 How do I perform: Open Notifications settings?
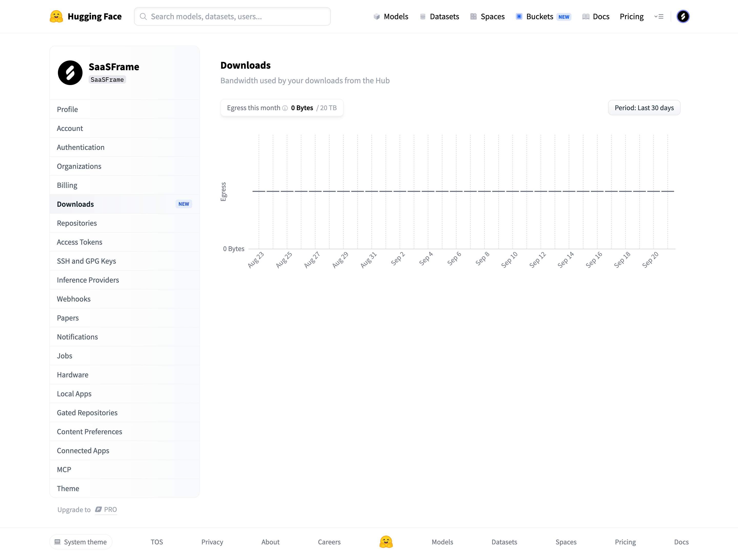click(125, 337)
